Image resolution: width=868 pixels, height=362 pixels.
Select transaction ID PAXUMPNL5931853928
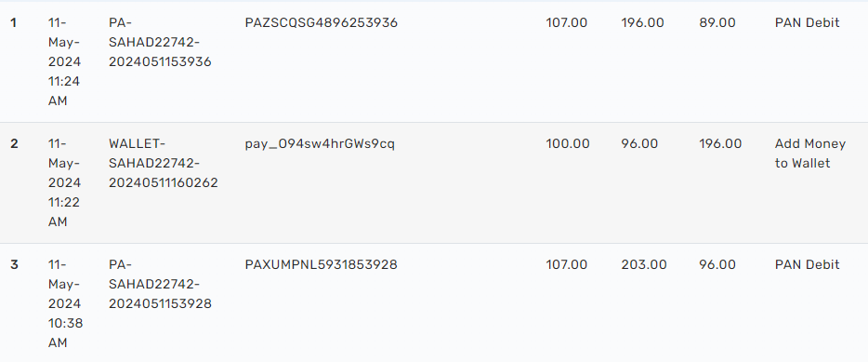click(321, 264)
